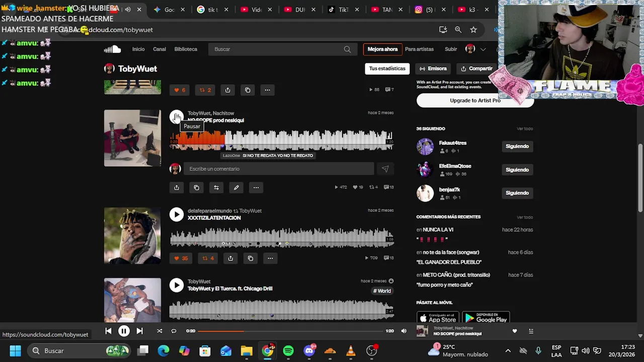Copy link of NO SCOPE prod neskiqui

196,188
